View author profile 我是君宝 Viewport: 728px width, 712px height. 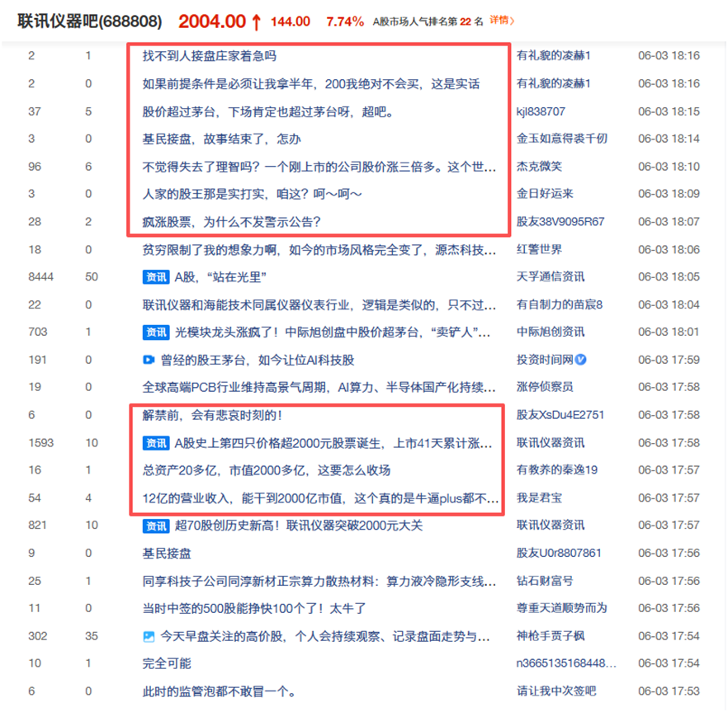539,498
